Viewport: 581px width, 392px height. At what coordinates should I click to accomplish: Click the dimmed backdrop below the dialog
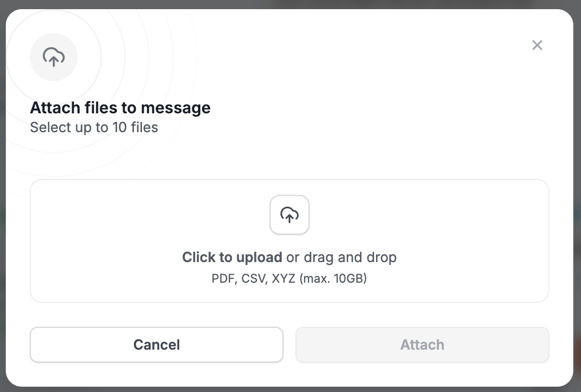(x=291, y=389)
